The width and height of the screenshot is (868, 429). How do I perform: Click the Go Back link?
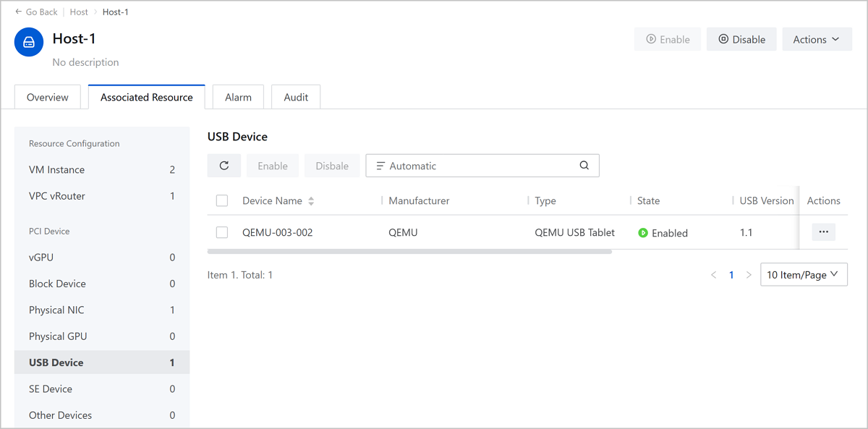pyautogui.click(x=36, y=12)
